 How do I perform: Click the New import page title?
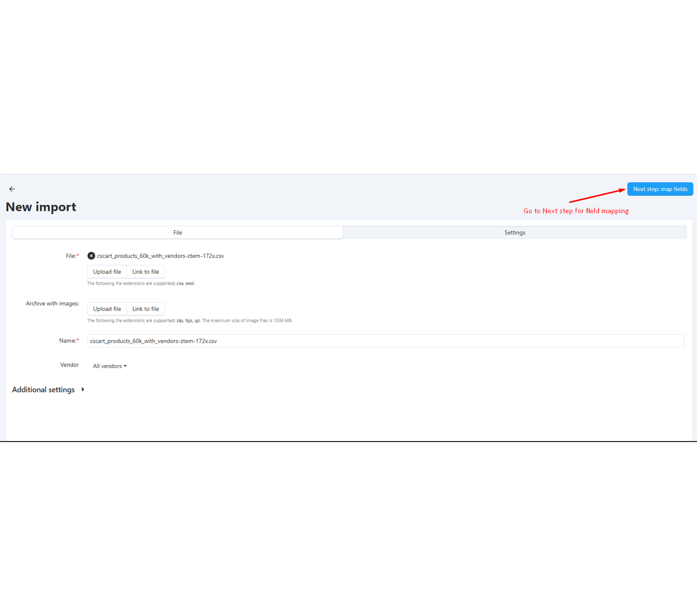[41, 207]
